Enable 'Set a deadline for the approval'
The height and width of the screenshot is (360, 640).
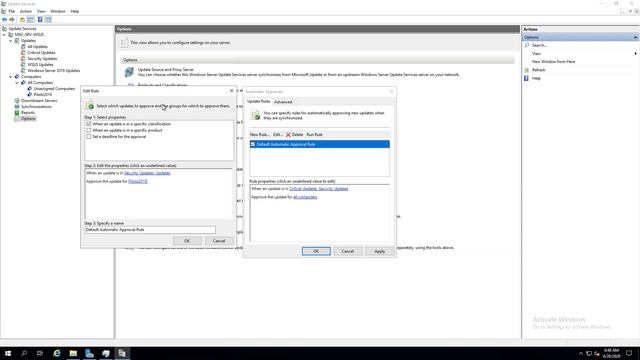(x=89, y=137)
